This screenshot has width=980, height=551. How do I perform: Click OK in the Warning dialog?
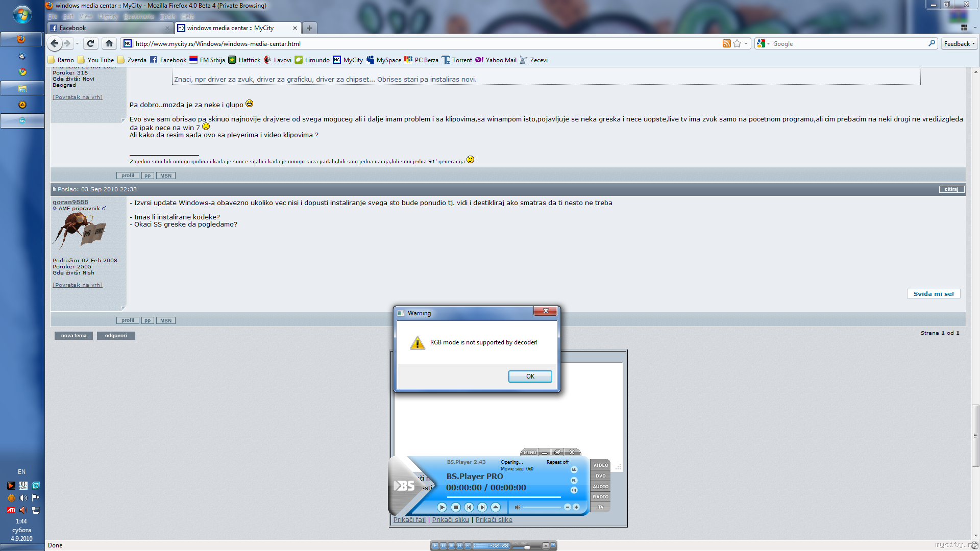click(x=530, y=377)
